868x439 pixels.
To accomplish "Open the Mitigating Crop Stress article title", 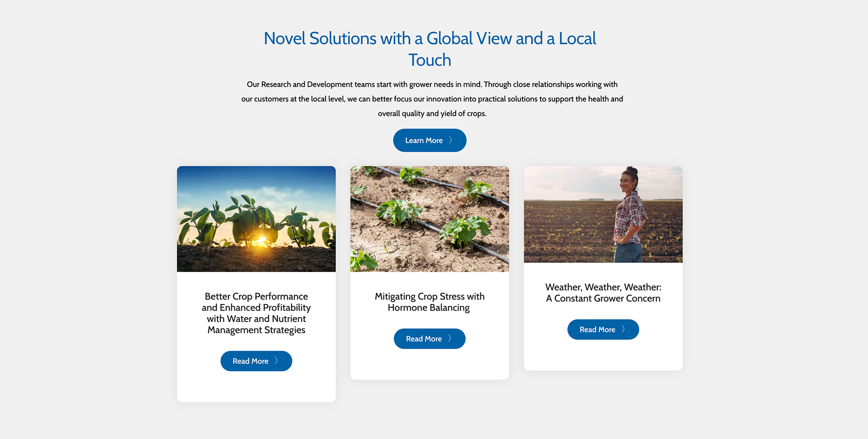I will pos(429,302).
